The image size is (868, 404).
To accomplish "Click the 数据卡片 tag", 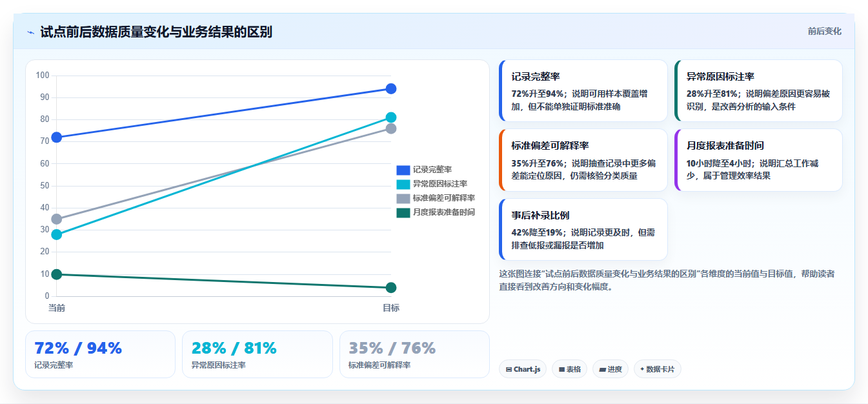I will click(658, 369).
